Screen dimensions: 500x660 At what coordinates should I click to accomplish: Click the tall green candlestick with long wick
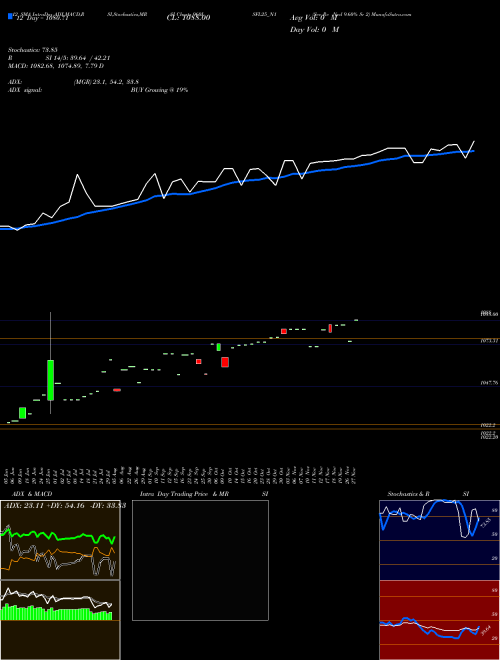[51, 380]
